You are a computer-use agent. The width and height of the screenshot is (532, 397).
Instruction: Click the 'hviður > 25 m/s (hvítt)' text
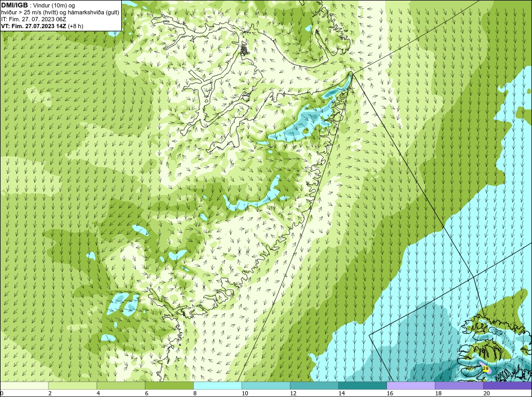(x=29, y=12)
